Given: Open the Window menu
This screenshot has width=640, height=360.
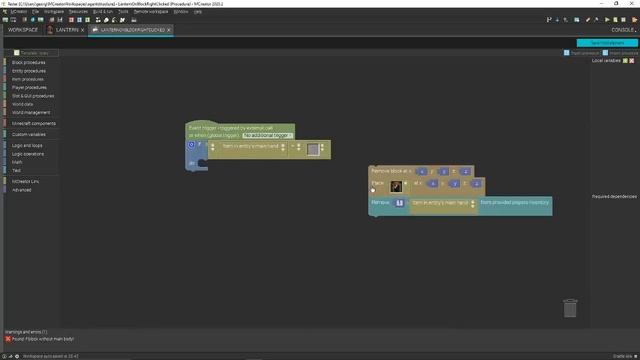Looking at the screenshot, I should (x=181, y=12).
